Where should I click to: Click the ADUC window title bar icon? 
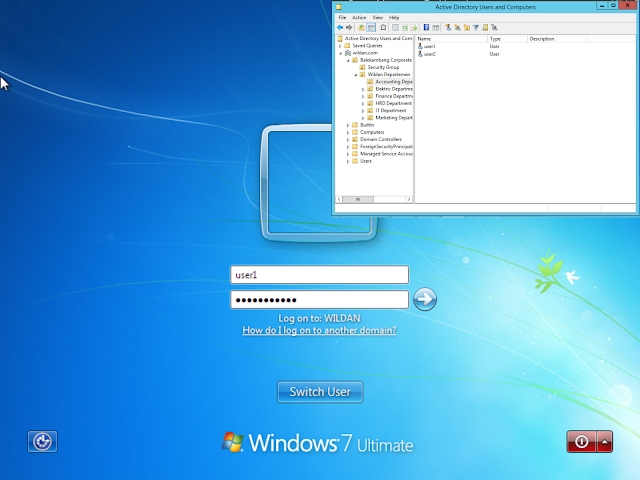[x=338, y=7]
